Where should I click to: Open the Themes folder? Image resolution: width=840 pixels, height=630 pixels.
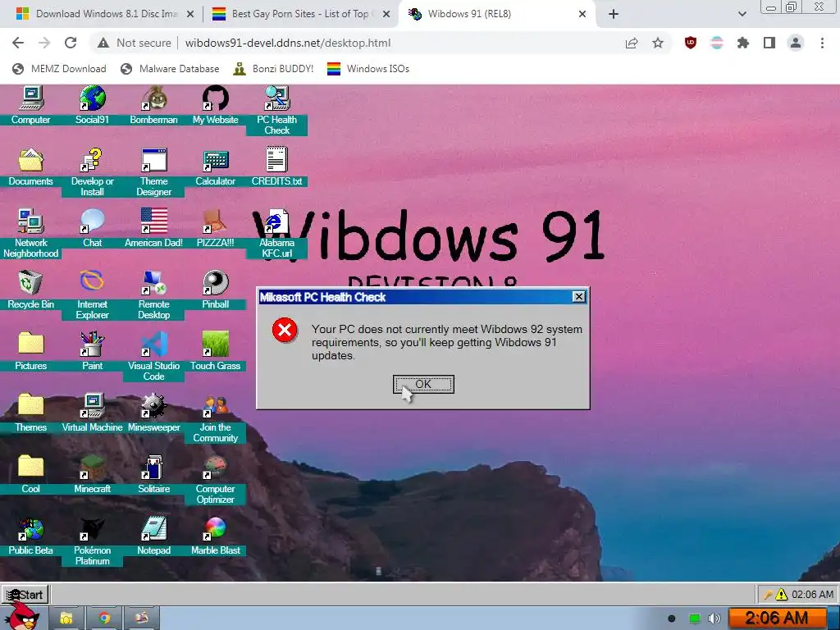click(x=30, y=413)
